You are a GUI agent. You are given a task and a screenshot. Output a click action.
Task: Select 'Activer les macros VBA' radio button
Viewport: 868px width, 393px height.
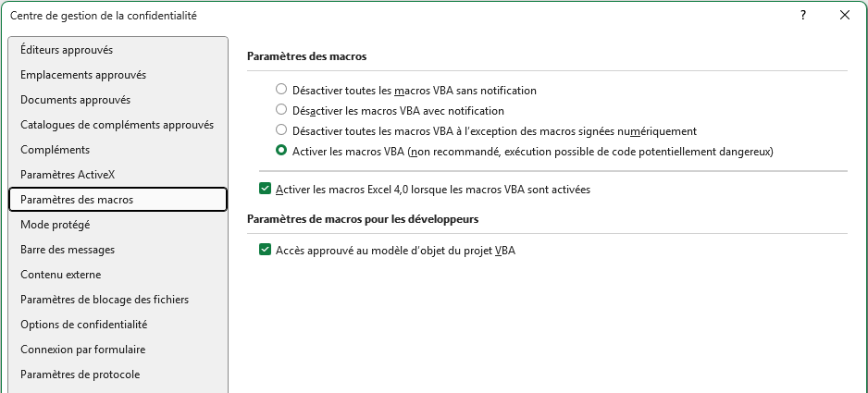tap(281, 151)
